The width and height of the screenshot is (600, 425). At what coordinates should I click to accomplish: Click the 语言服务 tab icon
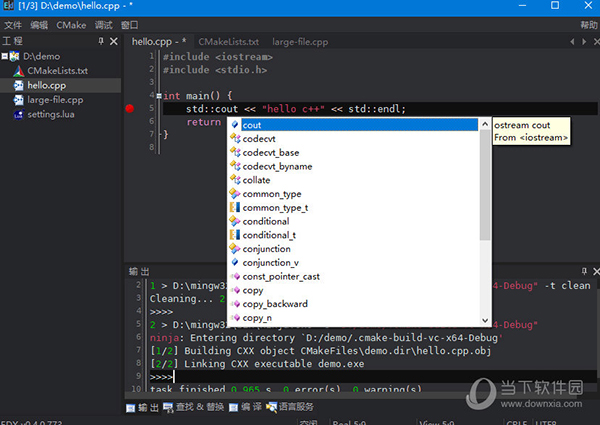pos(271,407)
